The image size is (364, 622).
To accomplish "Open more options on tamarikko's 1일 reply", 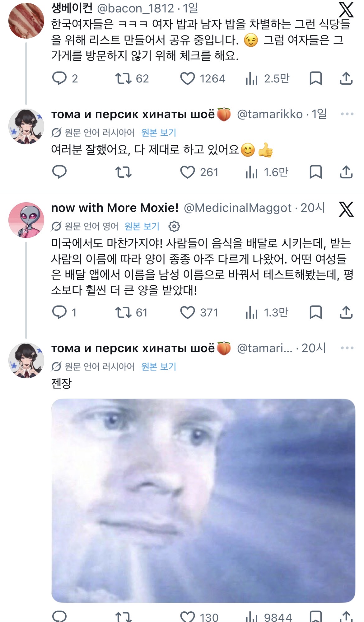I will [x=347, y=114].
